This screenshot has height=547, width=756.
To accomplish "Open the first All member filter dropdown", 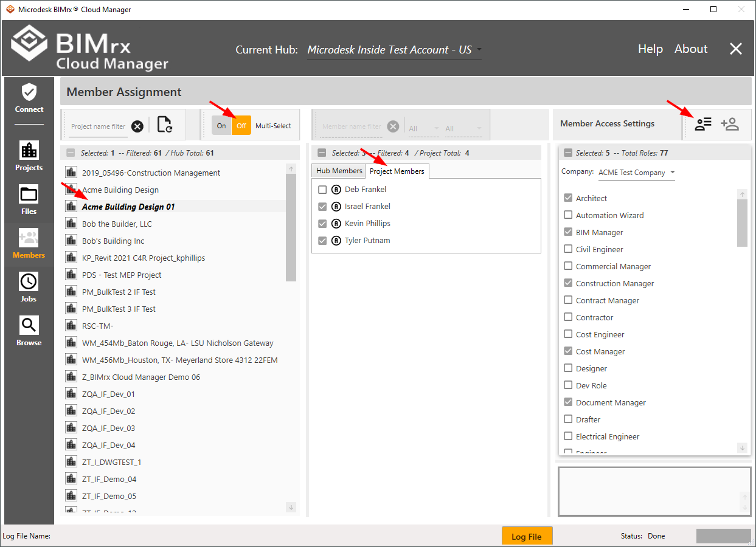I will tap(423, 128).
